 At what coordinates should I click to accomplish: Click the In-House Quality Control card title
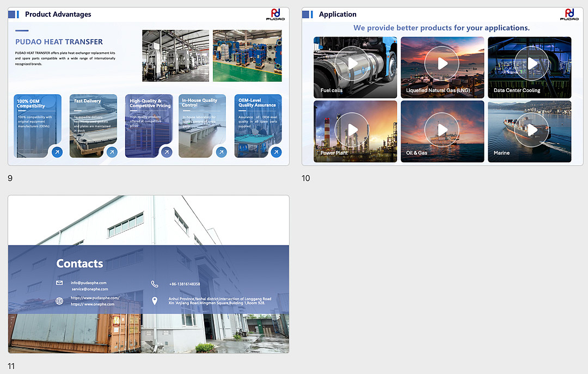click(x=199, y=103)
